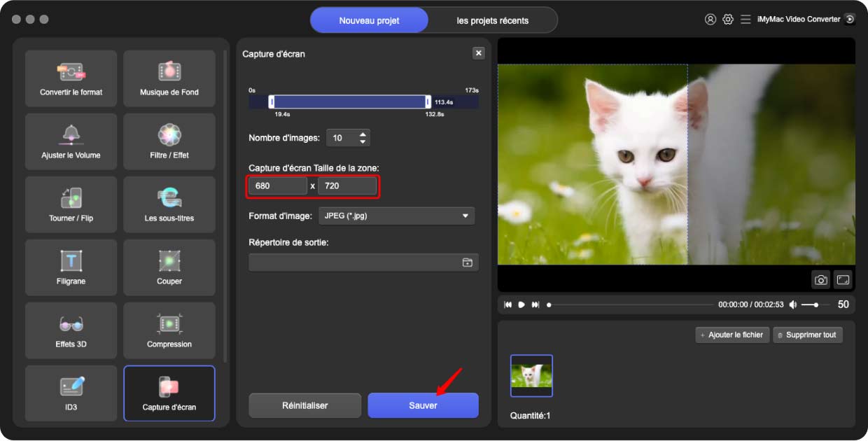868x441 pixels.
Task: Switch to Nouveau projet tab
Action: coord(369,20)
